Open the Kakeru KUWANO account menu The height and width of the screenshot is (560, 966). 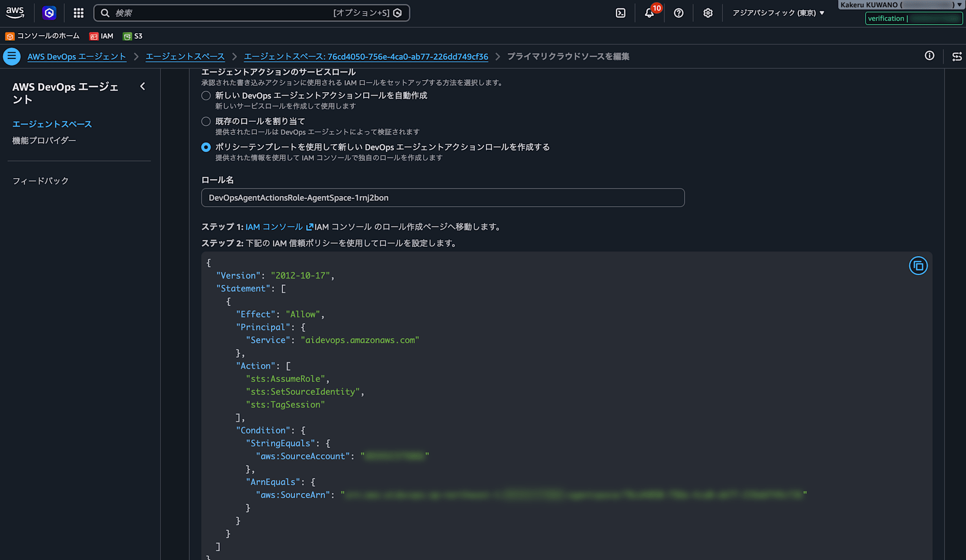(x=901, y=5)
